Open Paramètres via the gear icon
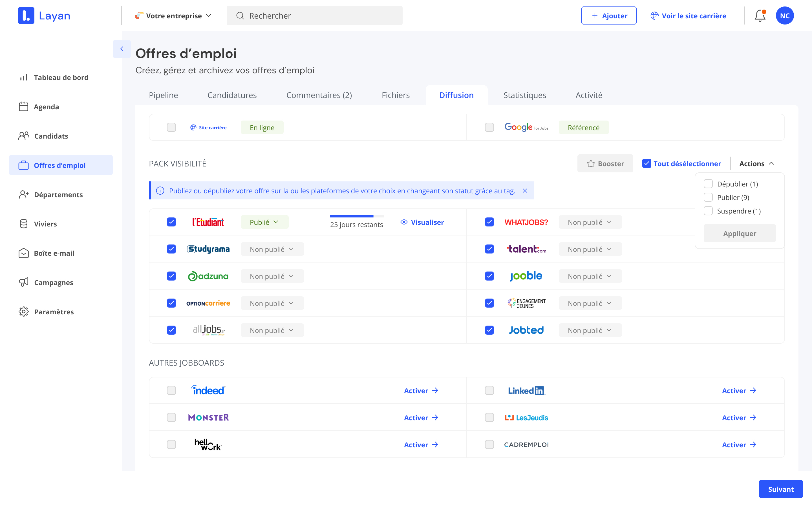 pyautogui.click(x=23, y=312)
